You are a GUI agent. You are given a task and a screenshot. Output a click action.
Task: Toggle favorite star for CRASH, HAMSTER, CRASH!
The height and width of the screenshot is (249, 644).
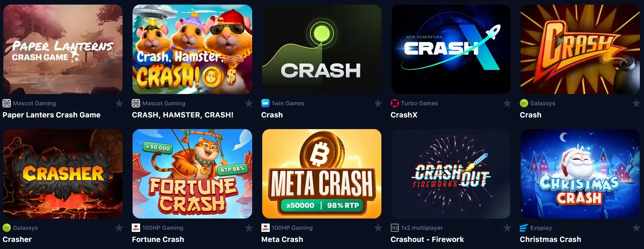[x=249, y=103]
